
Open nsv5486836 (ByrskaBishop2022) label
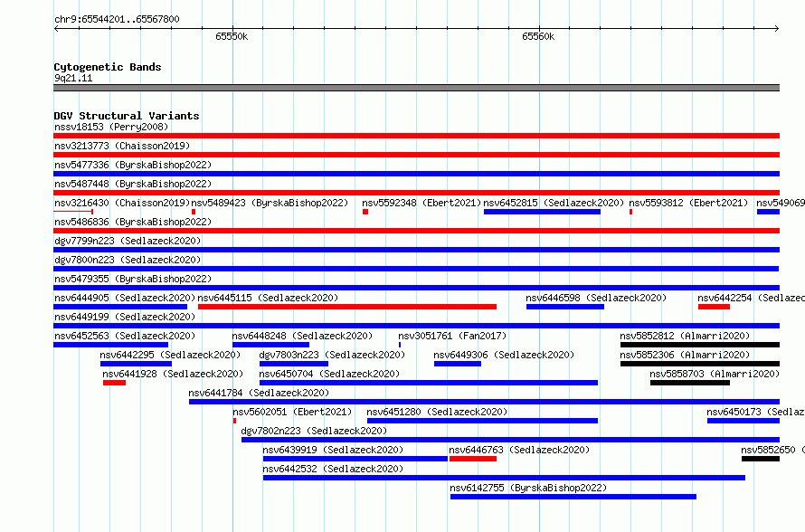tap(133, 222)
